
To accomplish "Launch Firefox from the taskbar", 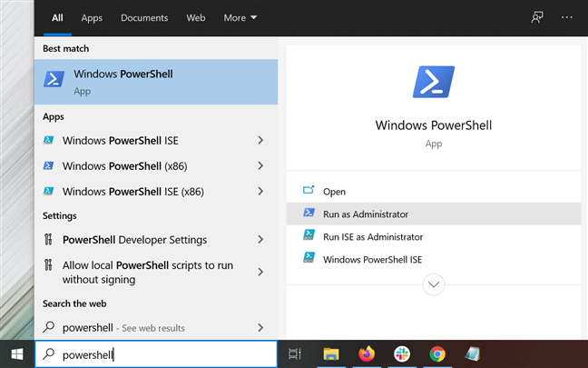I will [x=367, y=353].
